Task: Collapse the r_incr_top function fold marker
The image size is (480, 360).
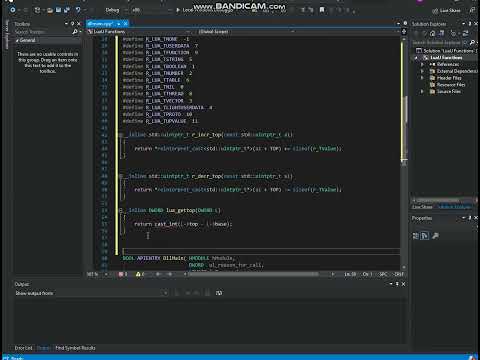Action: (121, 135)
